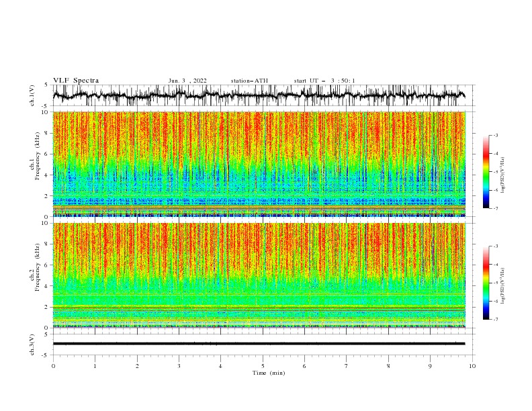This screenshot has width=532, height=411.
Task: Click the "Time (min)" axis label
Action: [x=269, y=373]
